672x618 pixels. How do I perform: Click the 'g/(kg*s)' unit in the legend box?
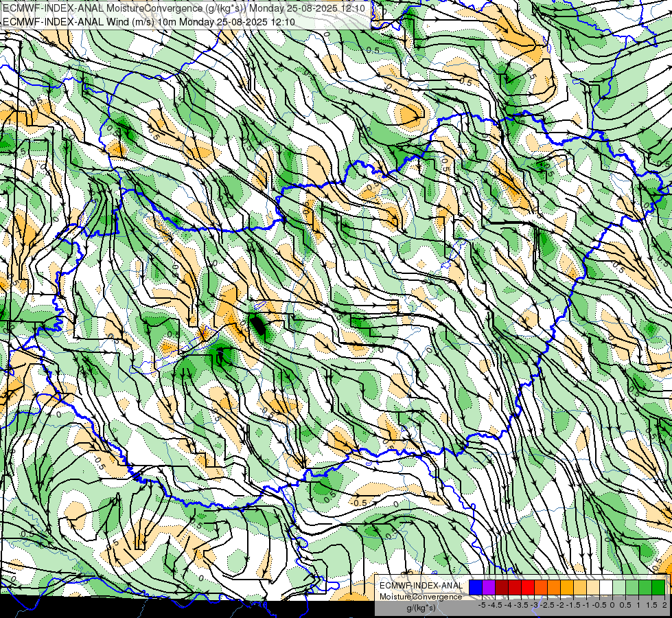(421, 608)
